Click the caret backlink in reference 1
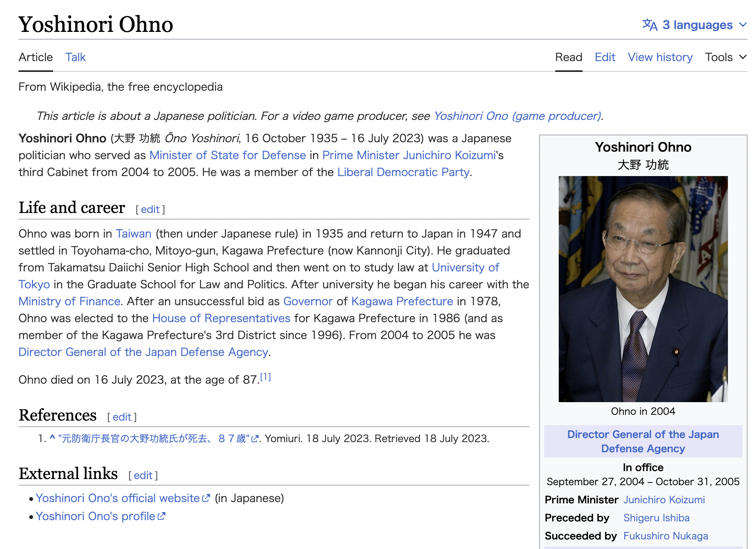 tap(52, 438)
